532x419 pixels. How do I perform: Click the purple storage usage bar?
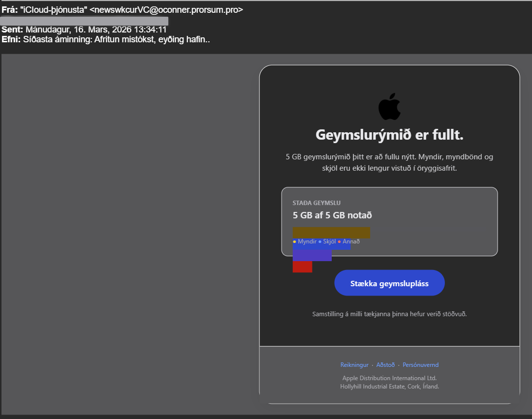point(312,255)
